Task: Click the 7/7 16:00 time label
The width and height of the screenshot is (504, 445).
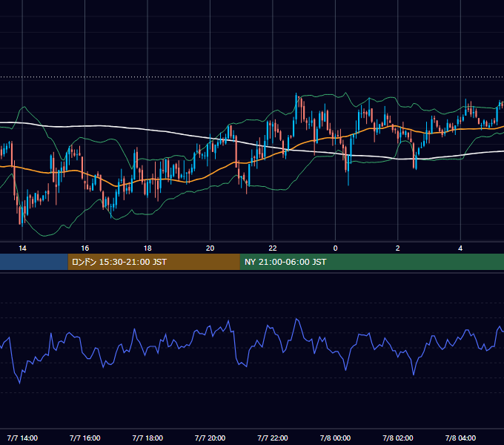Action: tap(84, 438)
